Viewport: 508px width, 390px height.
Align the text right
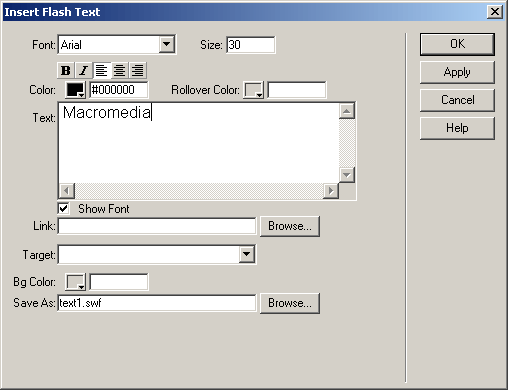pos(137,70)
